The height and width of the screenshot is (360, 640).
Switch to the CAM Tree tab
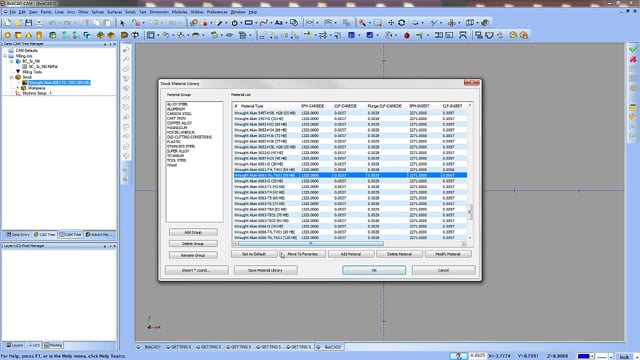[71, 235]
